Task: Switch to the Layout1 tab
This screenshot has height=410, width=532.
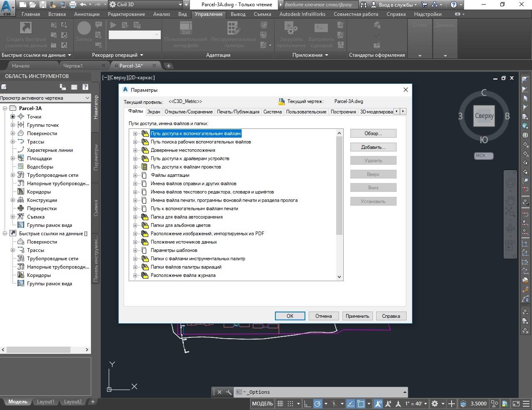Action: tap(45, 402)
